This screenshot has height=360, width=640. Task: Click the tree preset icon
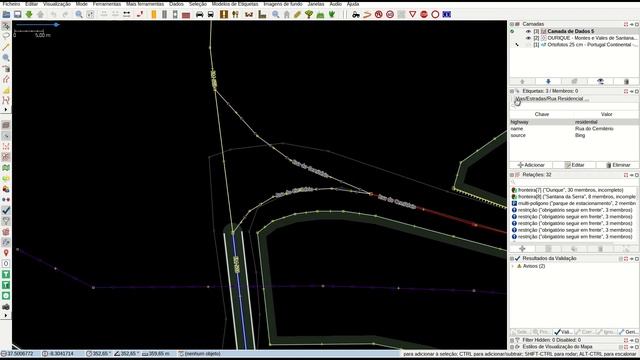click(x=309, y=14)
